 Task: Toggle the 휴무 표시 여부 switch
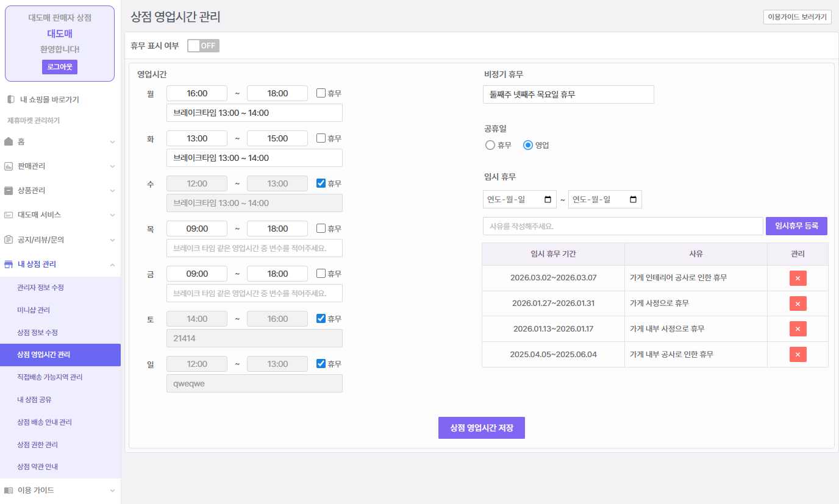point(203,46)
